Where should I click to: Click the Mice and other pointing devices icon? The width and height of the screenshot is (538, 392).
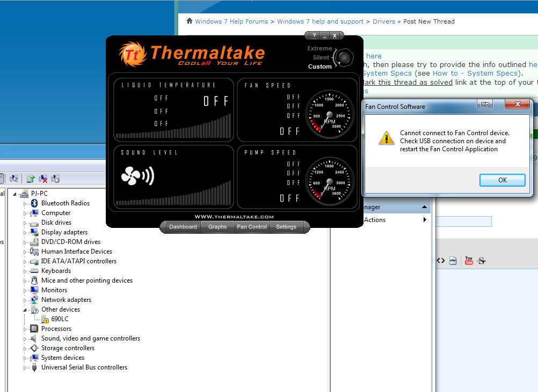(34, 280)
